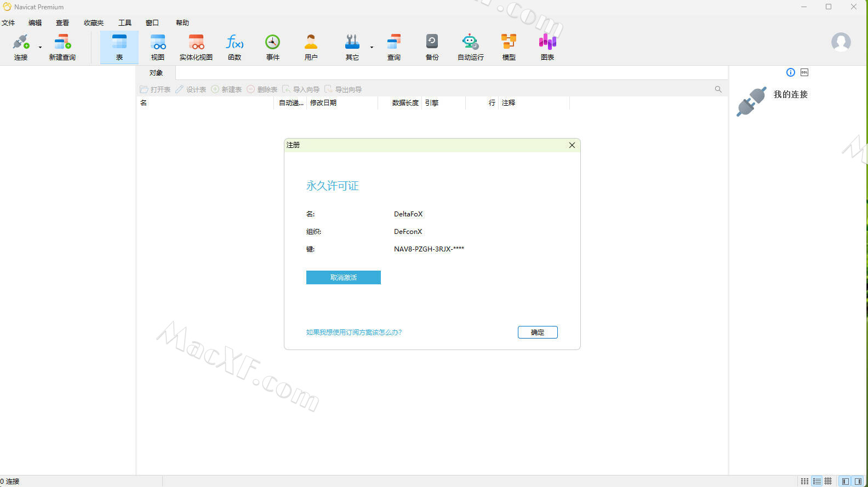Open the 帮助 menu
Image resolution: width=868 pixels, height=487 pixels.
pos(182,23)
